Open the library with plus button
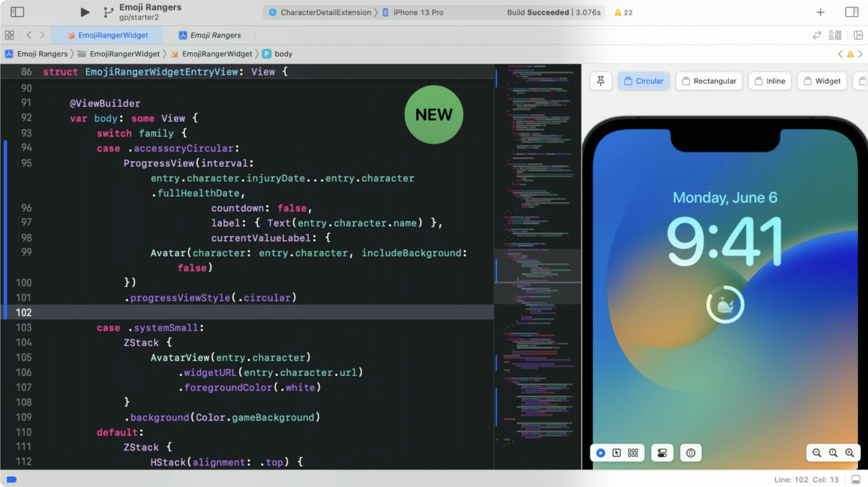 point(820,13)
